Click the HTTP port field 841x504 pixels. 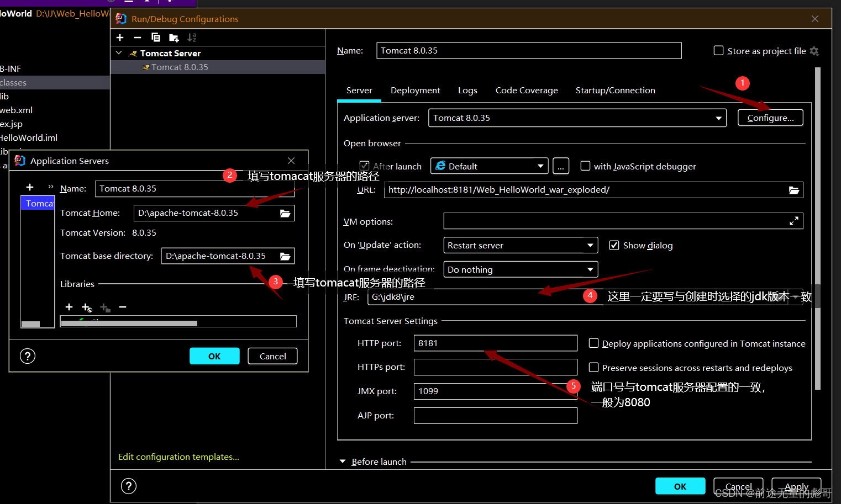(x=496, y=343)
